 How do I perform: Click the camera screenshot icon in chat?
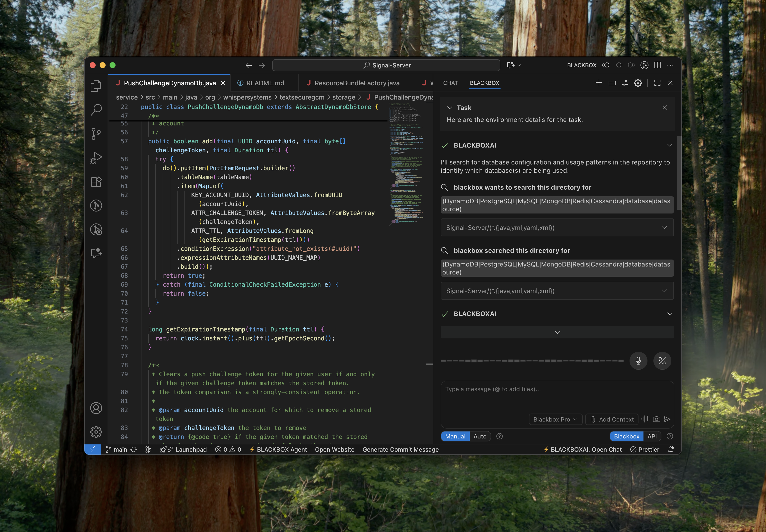[x=656, y=419]
